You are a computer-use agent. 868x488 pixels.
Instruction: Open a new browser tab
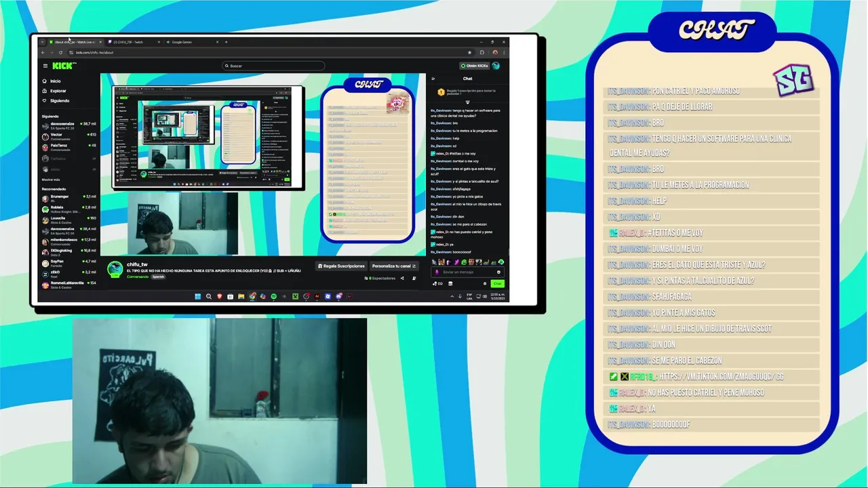pyautogui.click(x=226, y=42)
